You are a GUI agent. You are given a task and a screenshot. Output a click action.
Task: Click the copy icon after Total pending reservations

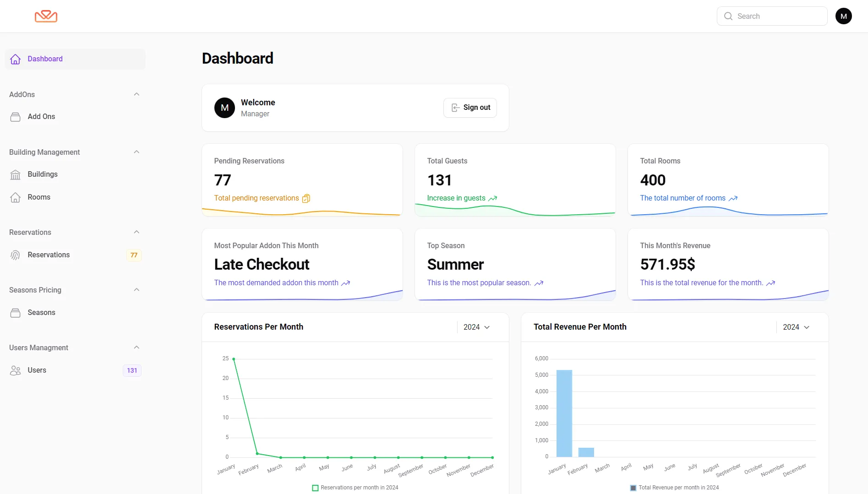[306, 198]
